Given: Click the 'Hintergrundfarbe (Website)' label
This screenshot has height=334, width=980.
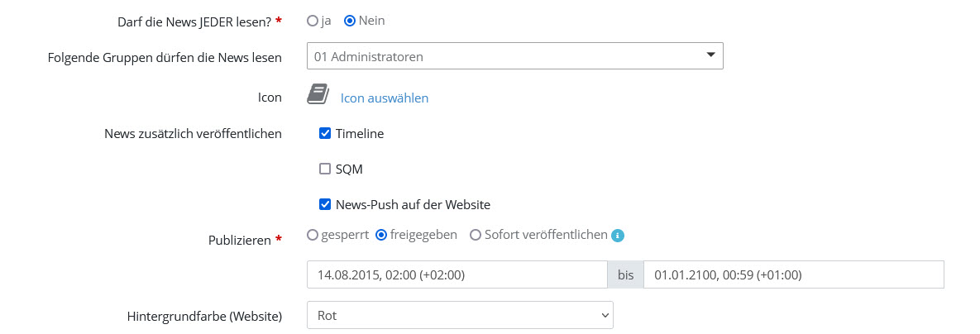Looking at the screenshot, I should click(204, 316).
